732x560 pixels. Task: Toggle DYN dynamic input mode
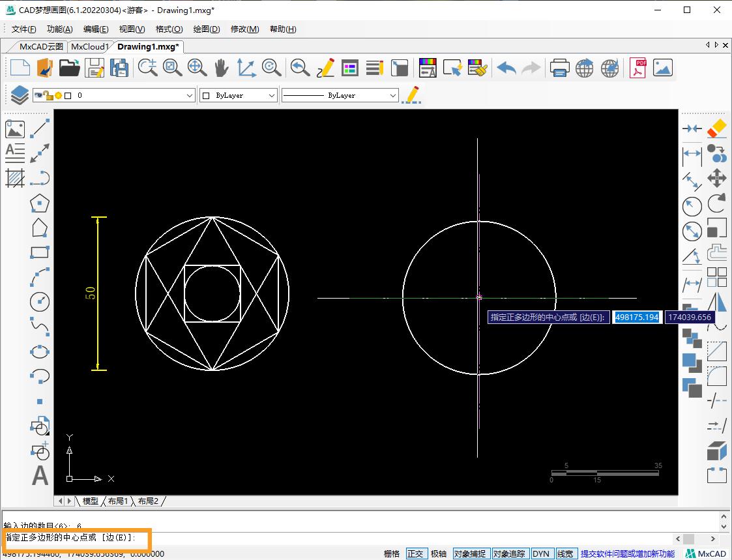(x=542, y=553)
